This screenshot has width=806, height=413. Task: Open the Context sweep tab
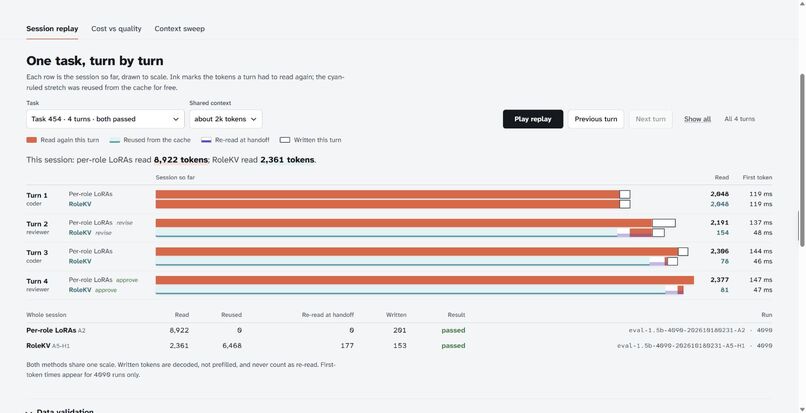coord(179,29)
